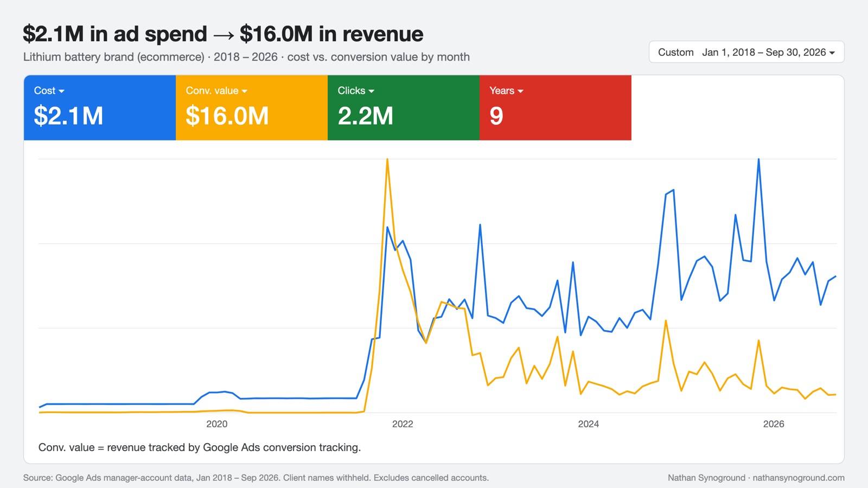
Task: Select the blue $2.1M cost value
Action: [x=68, y=116]
